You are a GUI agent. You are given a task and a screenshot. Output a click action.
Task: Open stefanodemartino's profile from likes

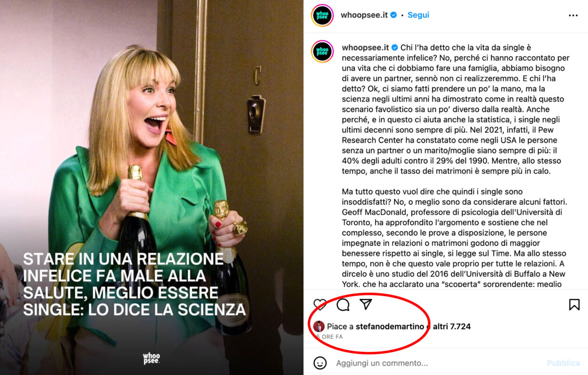(x=390, y=327)
